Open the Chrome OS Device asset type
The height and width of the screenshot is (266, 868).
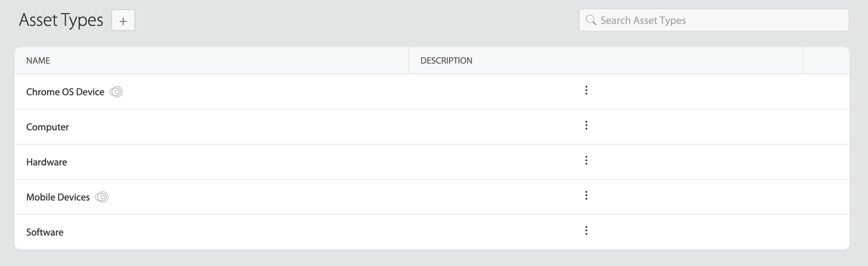click(x=65, y=92)
